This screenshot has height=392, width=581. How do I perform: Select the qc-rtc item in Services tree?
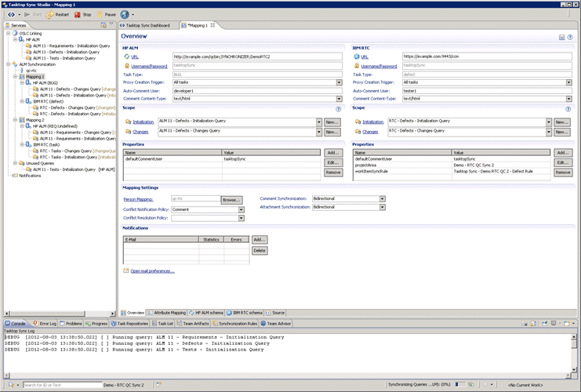tap(31, 71)
